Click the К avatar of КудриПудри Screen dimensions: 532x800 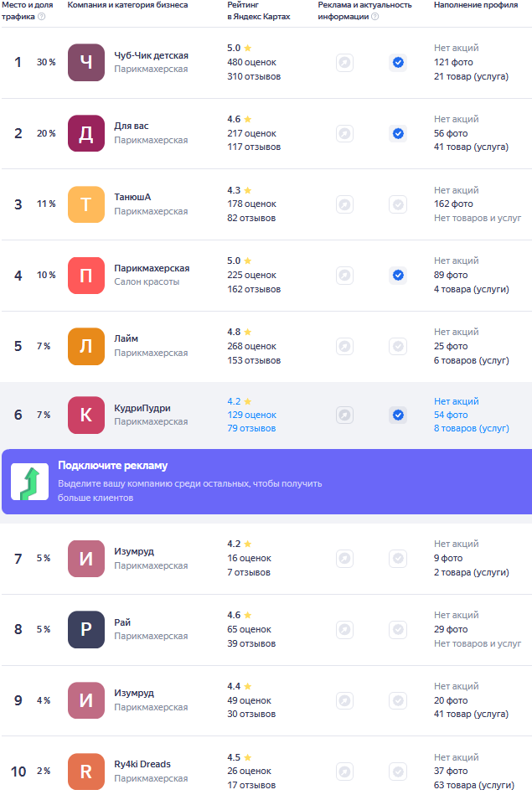[x=86, y=415]
